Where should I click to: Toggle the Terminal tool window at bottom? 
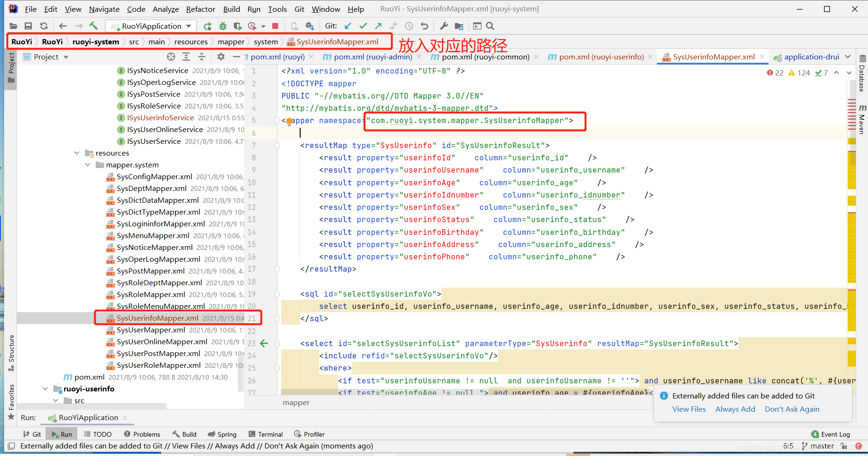point(266,434)
